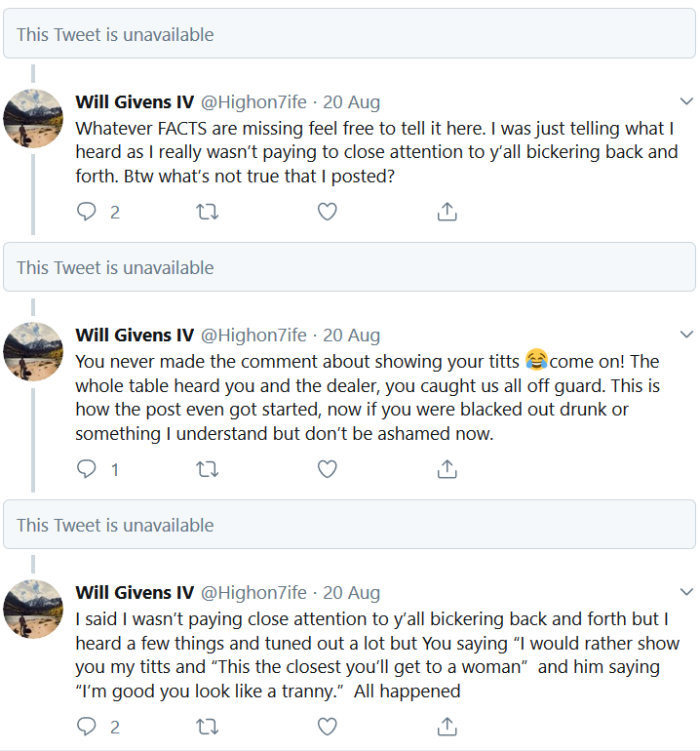Image resolution: width=700 pixels, height=751 pixels.
Task: Share the 'All happened' tweet
Action: 447,727
